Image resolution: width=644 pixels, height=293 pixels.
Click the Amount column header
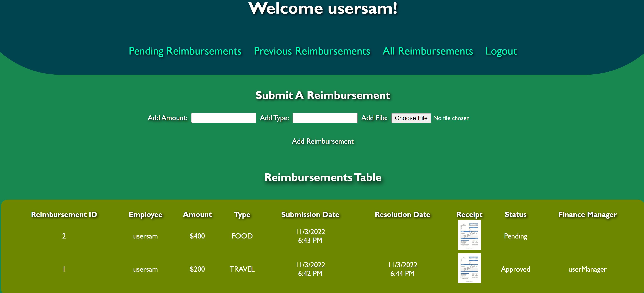197,214
